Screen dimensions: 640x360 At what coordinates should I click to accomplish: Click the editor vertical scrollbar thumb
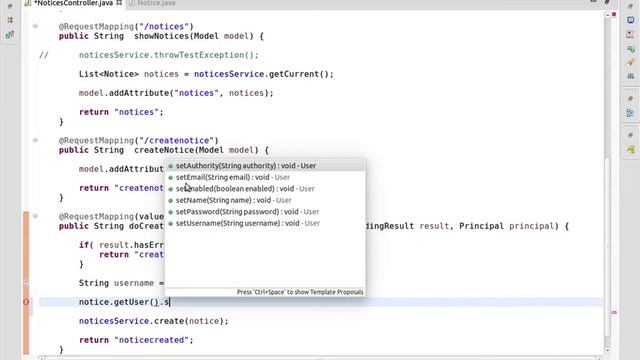point(607,247)
